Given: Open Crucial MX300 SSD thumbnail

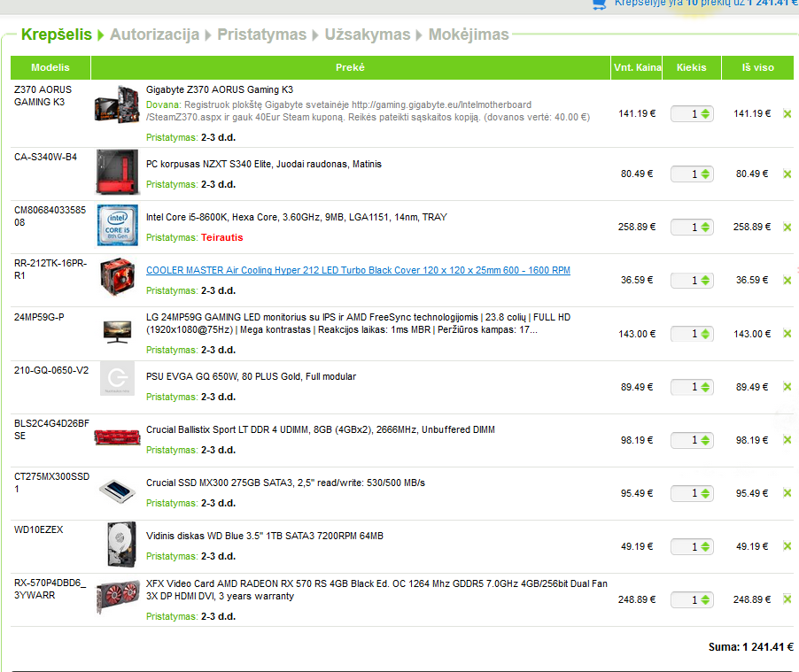Looking at the screenshot, I should [x=117, y=491].
